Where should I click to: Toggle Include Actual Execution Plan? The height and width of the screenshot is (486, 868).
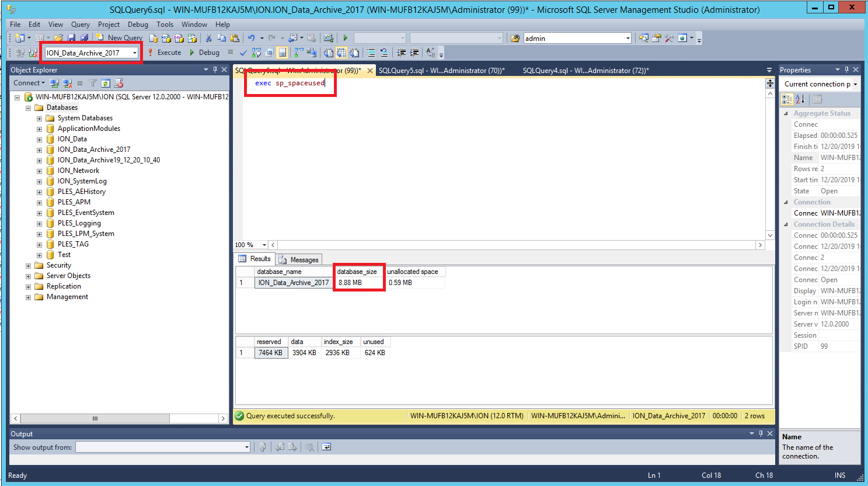coord(299,53)
